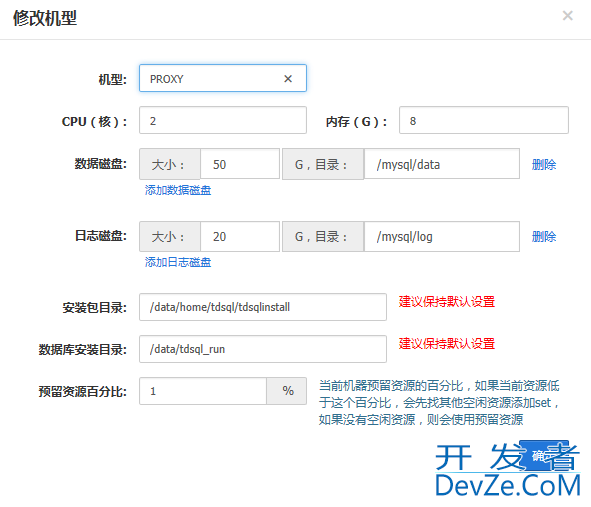Screen dimensions: 591x507
Task: Click the reserved resource description text
Action: pyautogui.click(x=439, y=403)
